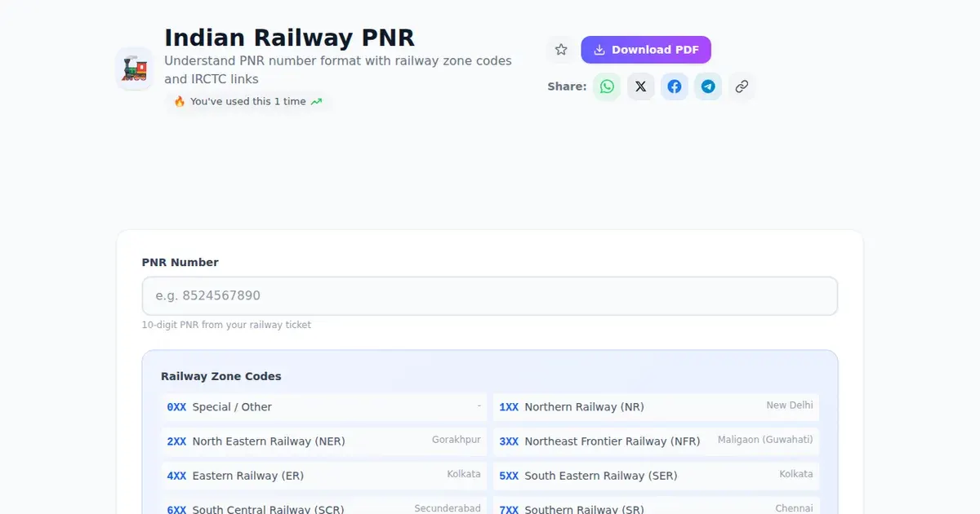Select 5XX South Eastern Railway (SER) row
980x514 pixels.
tap(657, 476)
